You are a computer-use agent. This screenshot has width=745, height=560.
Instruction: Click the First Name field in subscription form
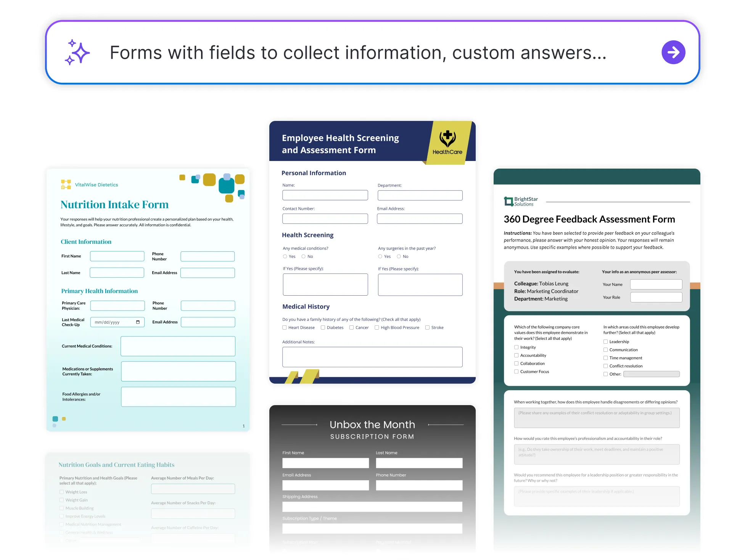pos(325,463)
